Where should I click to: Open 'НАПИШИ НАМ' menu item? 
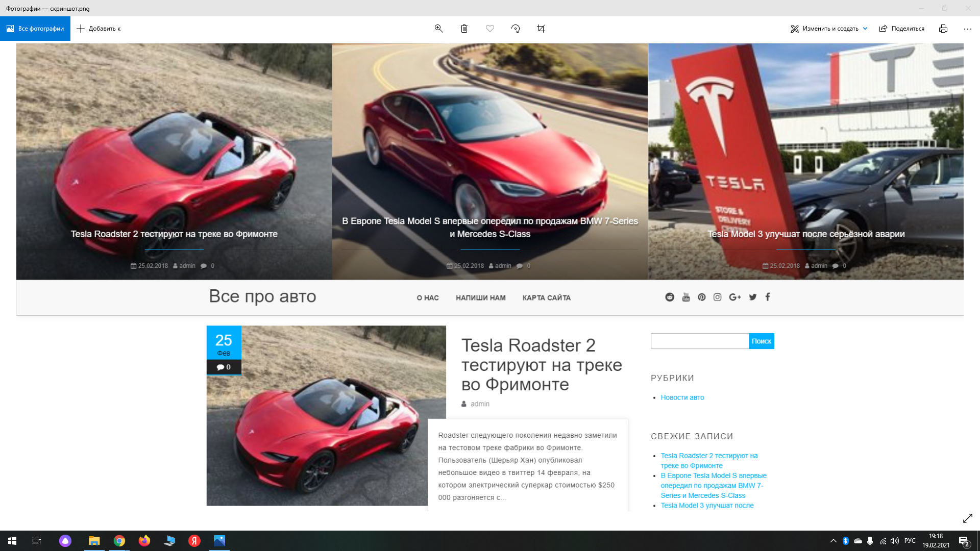[481, 298]
